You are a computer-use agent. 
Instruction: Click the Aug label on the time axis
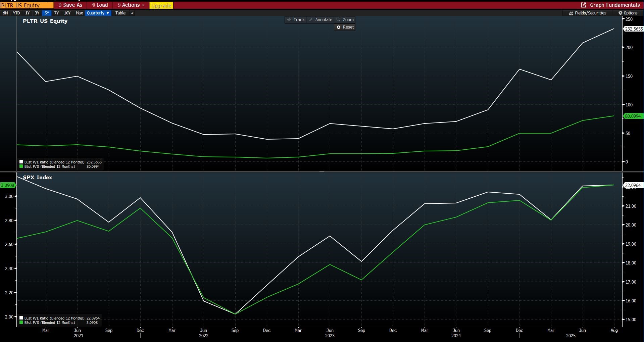(x=614, y=331)
